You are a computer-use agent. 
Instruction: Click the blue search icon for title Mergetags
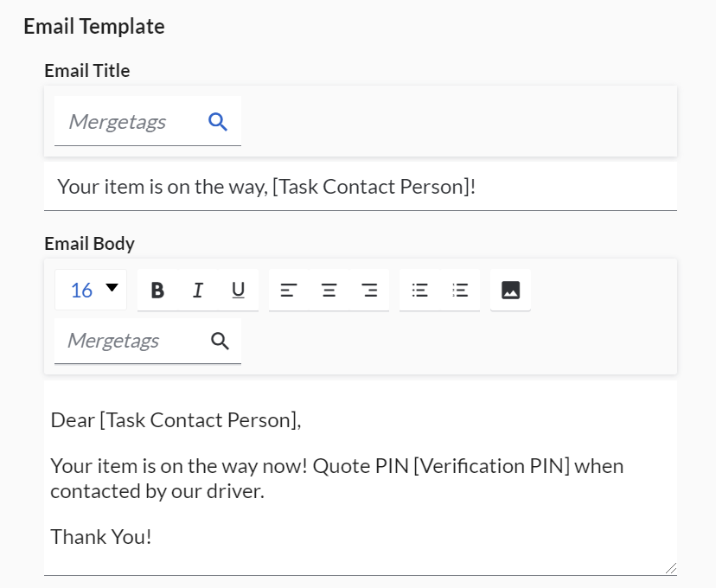point(218,122)
